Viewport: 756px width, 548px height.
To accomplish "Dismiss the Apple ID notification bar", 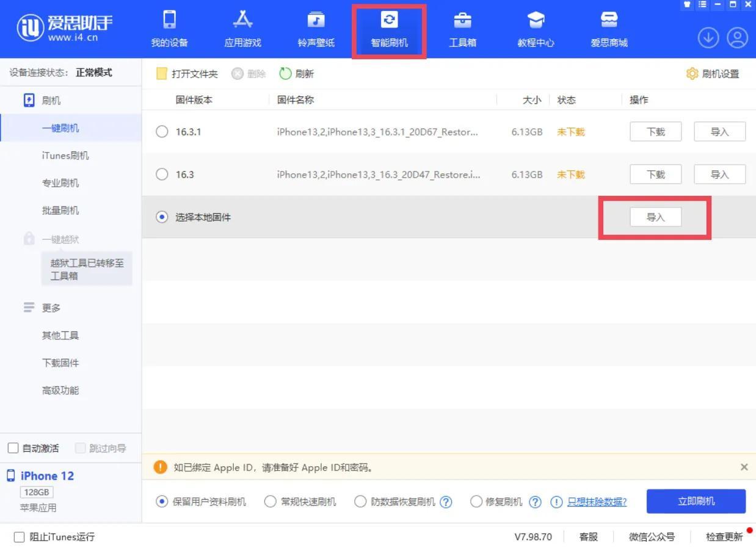I will 744,467.
